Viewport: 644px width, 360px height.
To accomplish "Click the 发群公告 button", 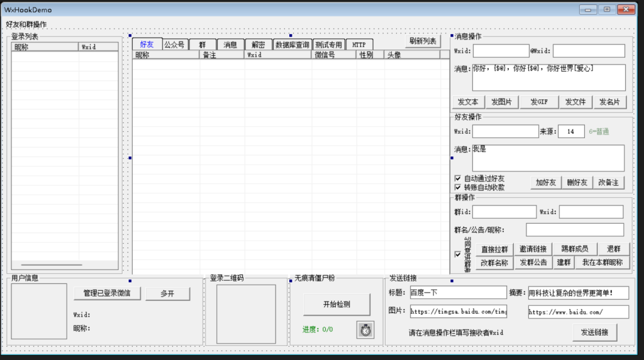I will coord(533,262).
